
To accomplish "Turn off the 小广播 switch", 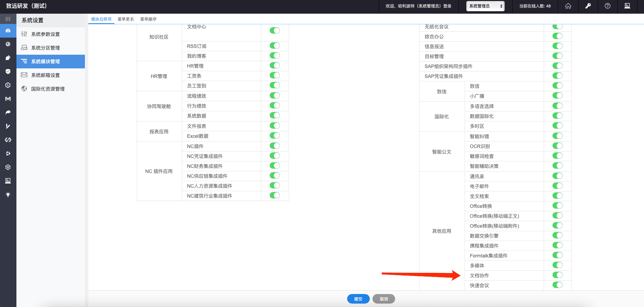I will 557,95.
